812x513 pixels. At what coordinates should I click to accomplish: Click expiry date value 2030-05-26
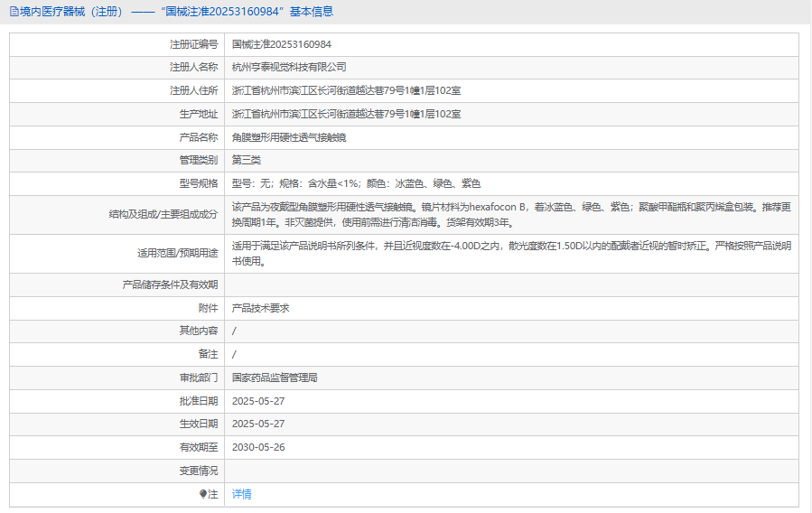[x=258, y=447]
